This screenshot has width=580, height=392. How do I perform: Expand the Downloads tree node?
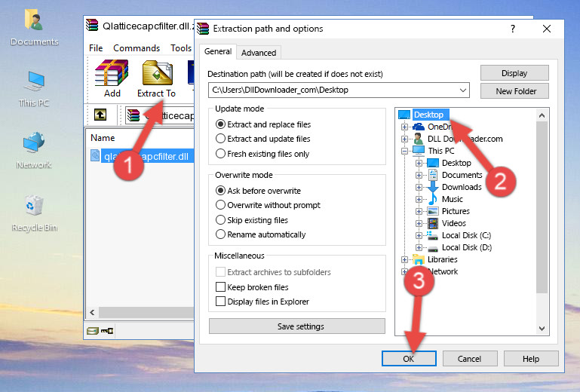coord(419,187)
